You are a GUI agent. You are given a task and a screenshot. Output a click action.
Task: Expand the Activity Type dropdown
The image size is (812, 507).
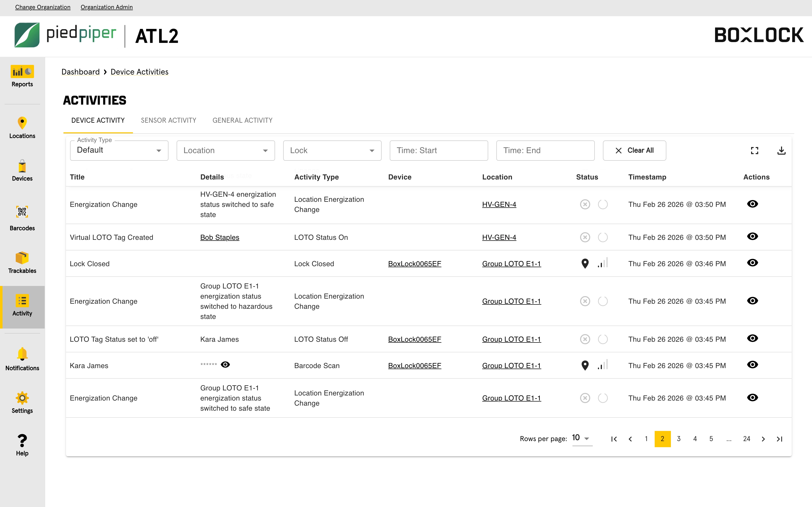tap(119, 151)
